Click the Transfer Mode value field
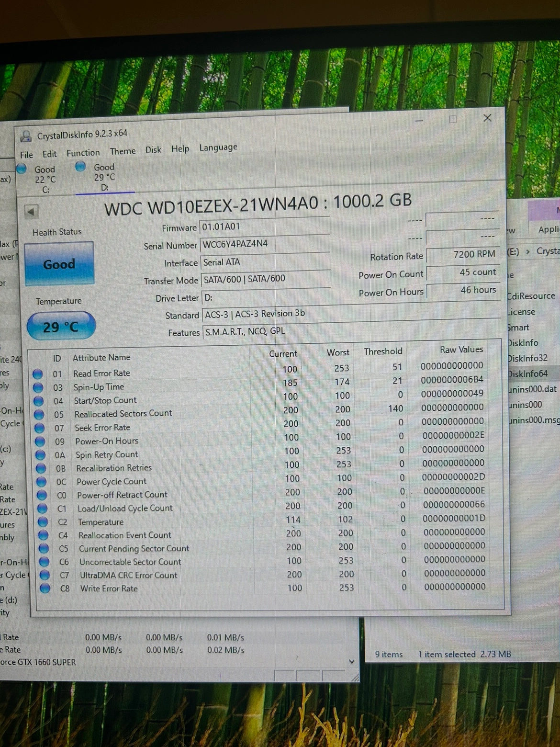This screenshot has height=747, width=560. point(266,279)
